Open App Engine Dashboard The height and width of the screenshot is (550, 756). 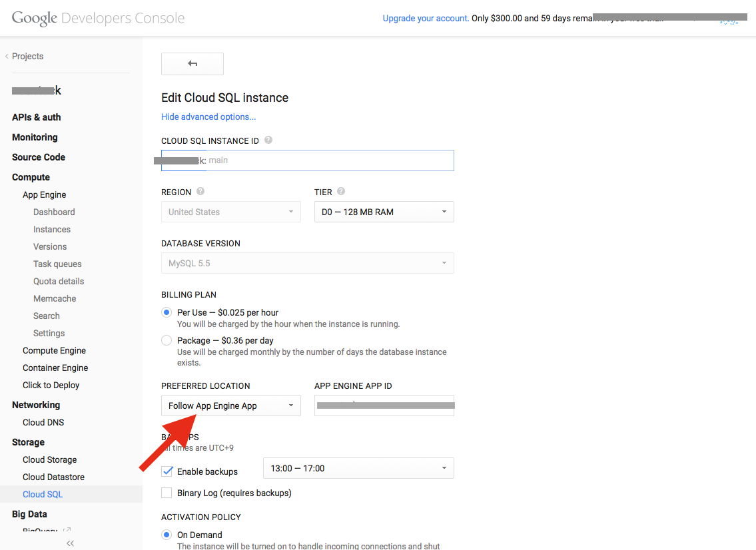[54, 212]
